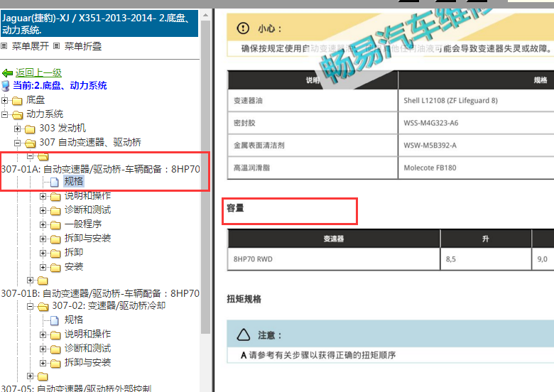Select the 8HP70 RWD table cell
The height and width of the screenshot is (392, 554).
(334, 259)
